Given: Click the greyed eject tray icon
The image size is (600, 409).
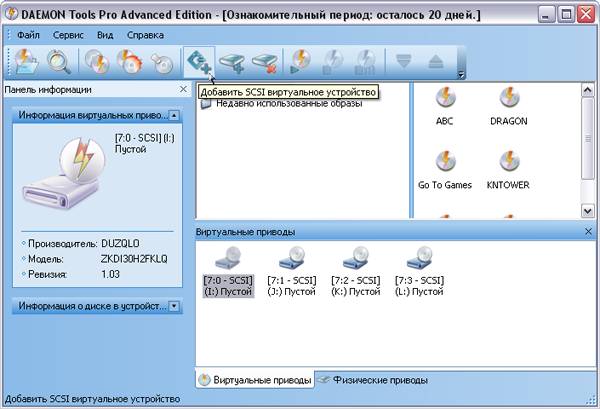Looking at the screenshot, I should point(435,61).
